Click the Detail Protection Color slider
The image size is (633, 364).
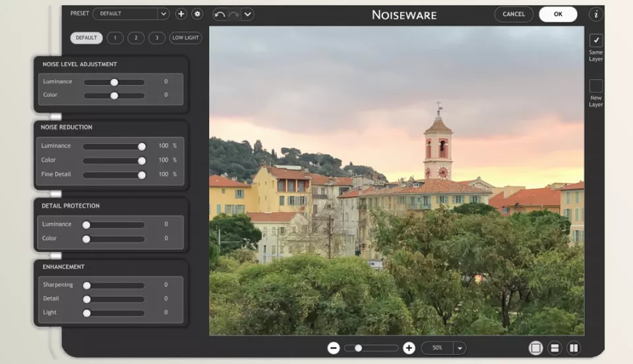coord(113,239)
